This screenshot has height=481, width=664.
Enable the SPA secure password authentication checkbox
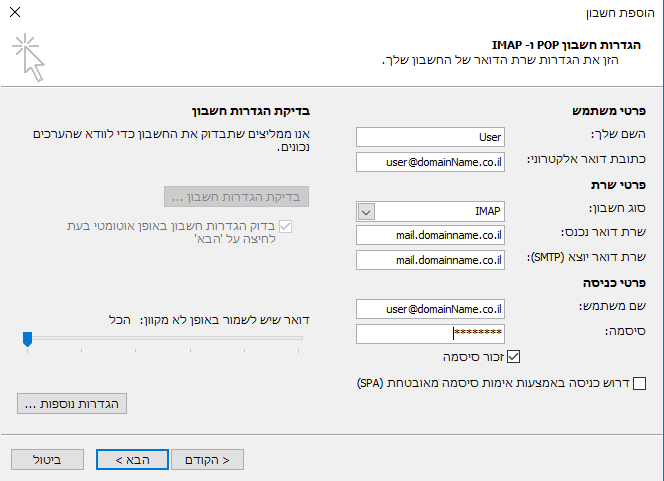coord(639,384)
